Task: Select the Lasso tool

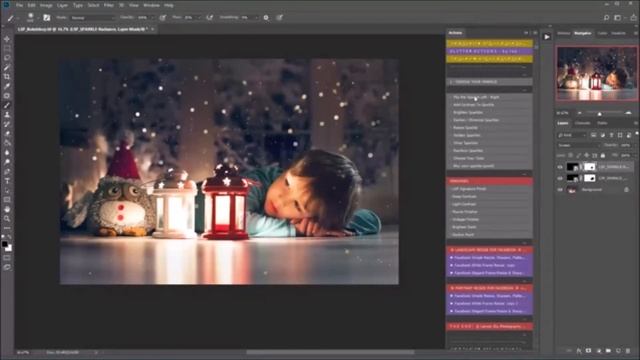Action: click(7, 58)
